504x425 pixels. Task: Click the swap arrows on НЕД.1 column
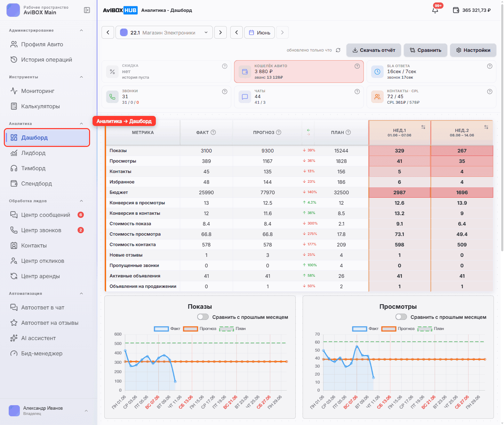point(423,127)
